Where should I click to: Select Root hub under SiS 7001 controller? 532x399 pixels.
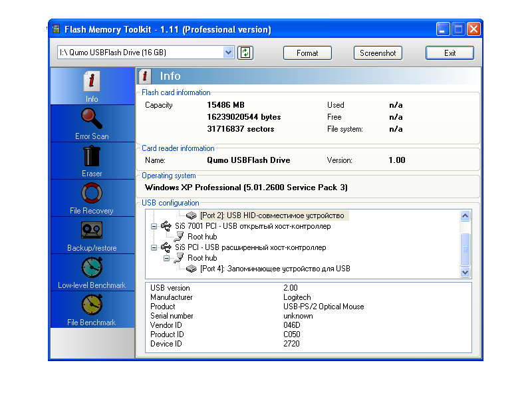tap(202, 237)
